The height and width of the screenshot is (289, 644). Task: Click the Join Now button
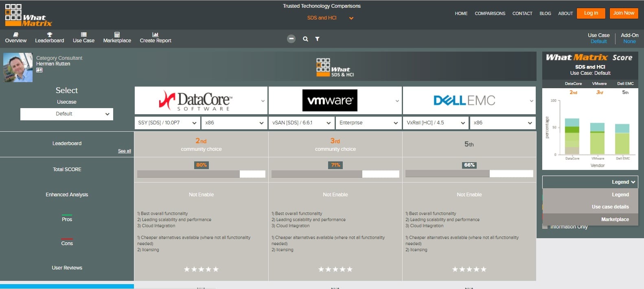[x=623, y=13]
